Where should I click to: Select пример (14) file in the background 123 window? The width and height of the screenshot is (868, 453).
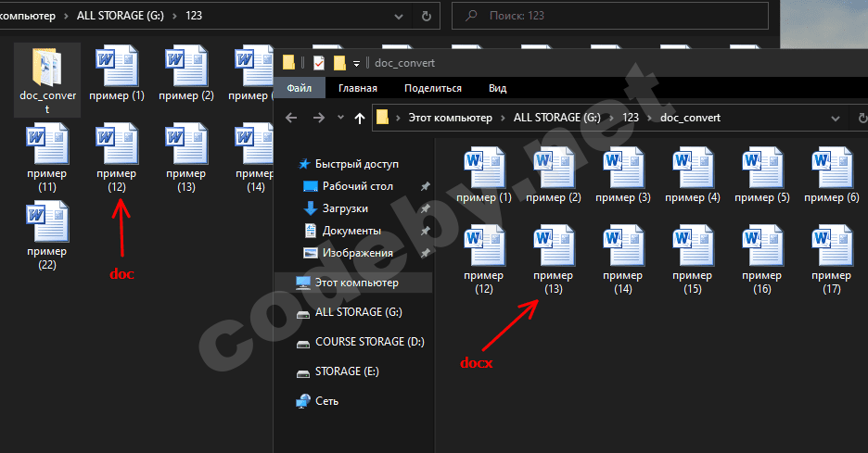click(255, 157)
